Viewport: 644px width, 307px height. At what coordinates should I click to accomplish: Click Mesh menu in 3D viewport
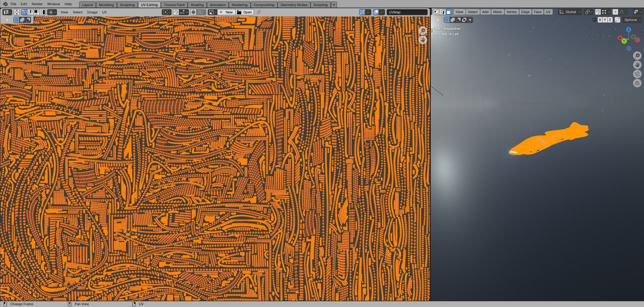pyautogui.click(x=497, y=12)
